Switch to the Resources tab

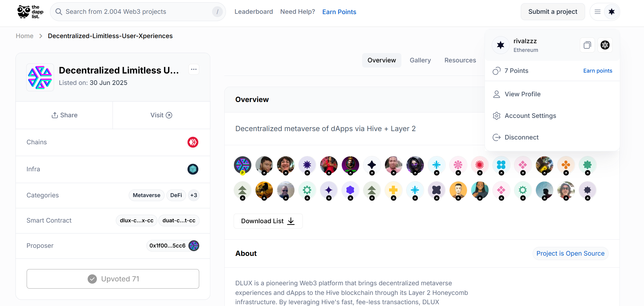(460, 60)
